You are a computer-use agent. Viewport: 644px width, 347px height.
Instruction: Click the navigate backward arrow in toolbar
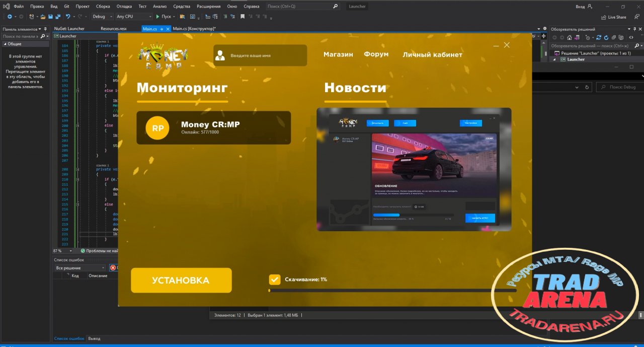9,17
